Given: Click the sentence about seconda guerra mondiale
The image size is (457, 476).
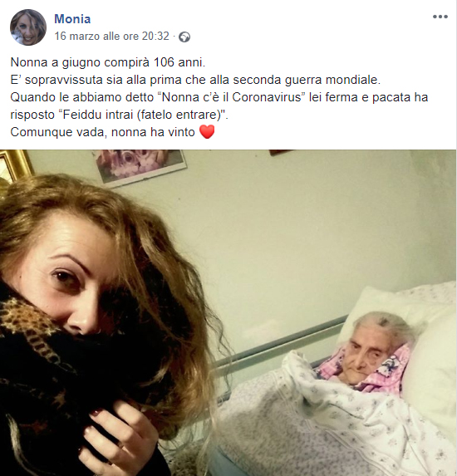Looking at the screenshot, I should (195, 80).
